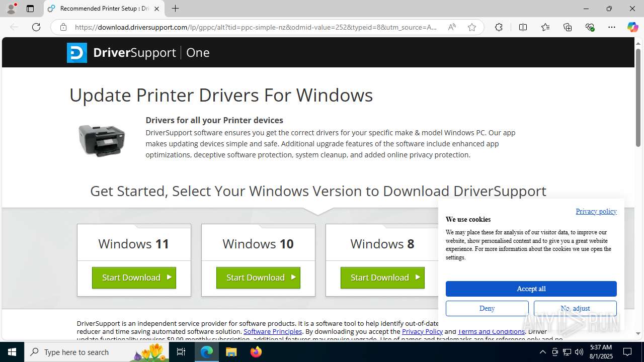Image resolution: width=644 pixels, height=362 pixels.
Task: Accept all cookies
Action: pyautogui.click(x=531, y=289)
